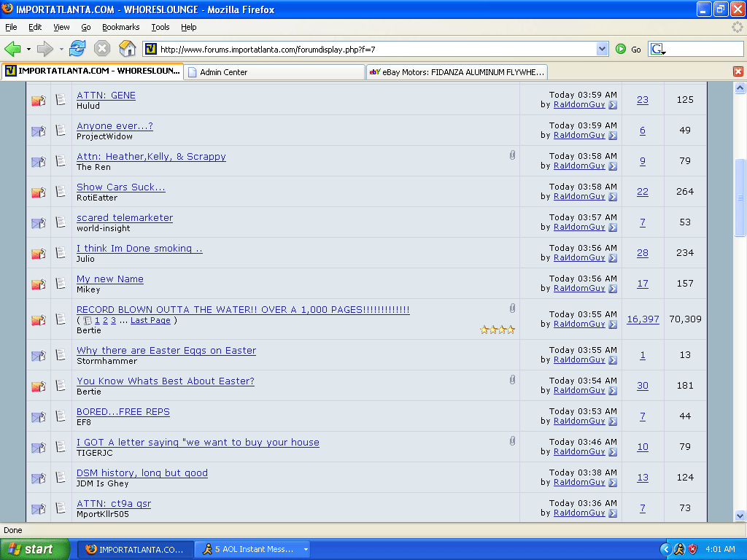Click the green Go button icon
Screen dimensions: 747x560
(621, 49)
